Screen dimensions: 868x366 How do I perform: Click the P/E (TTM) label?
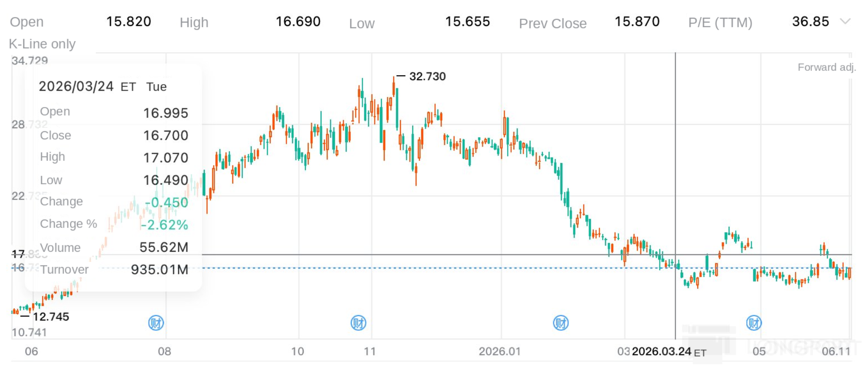point(720,23)
